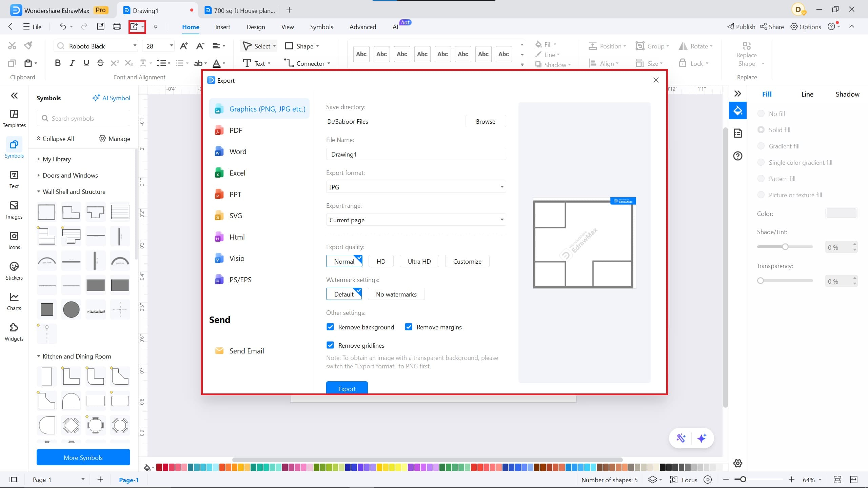Open the Stickers sidebar panel
This screenshot has width=868, height=488.
click(14, 271)
